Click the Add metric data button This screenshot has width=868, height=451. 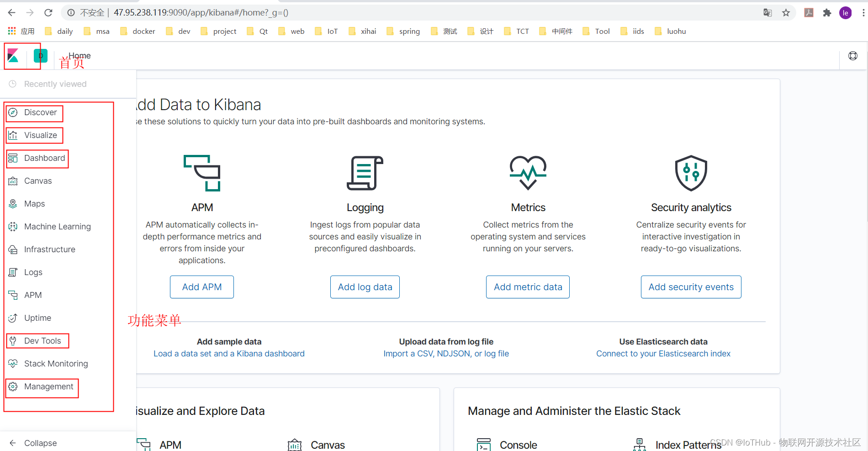[528, 287]
